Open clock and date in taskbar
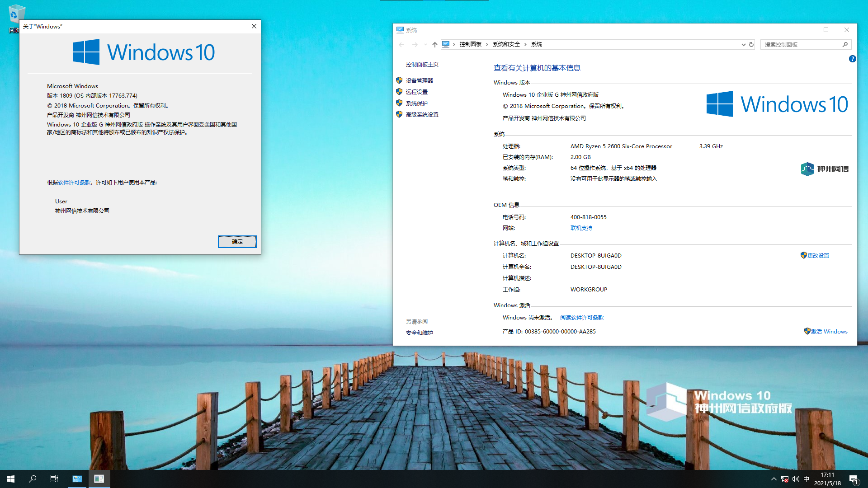This screenshot has width=868, height=488. (827, 479)
